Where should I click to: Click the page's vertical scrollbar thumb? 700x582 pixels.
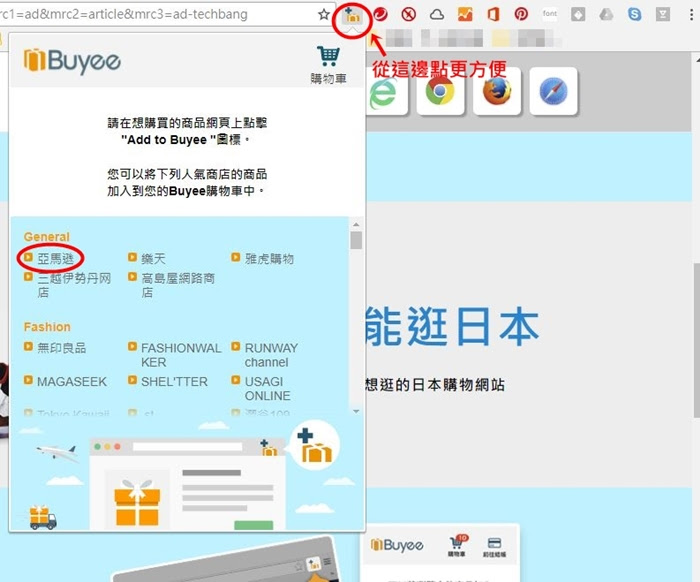point(696,341)
